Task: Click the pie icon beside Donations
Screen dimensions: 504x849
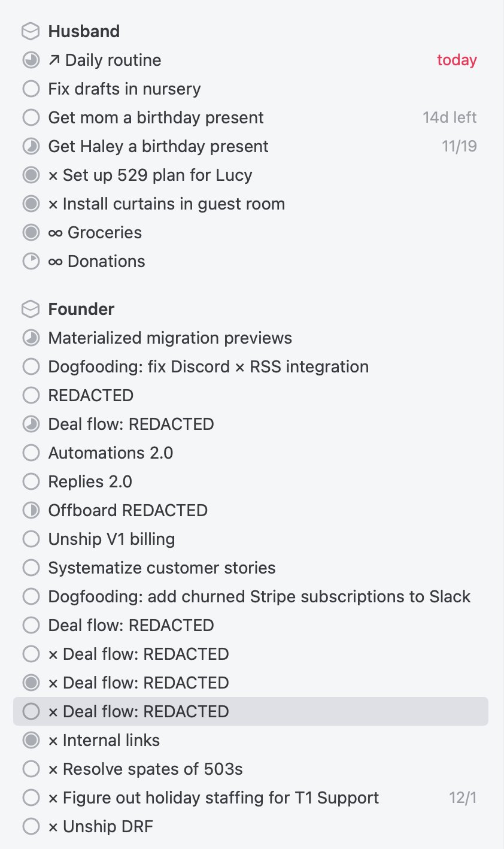Action: pyautogui.click(x=31, y=261)
